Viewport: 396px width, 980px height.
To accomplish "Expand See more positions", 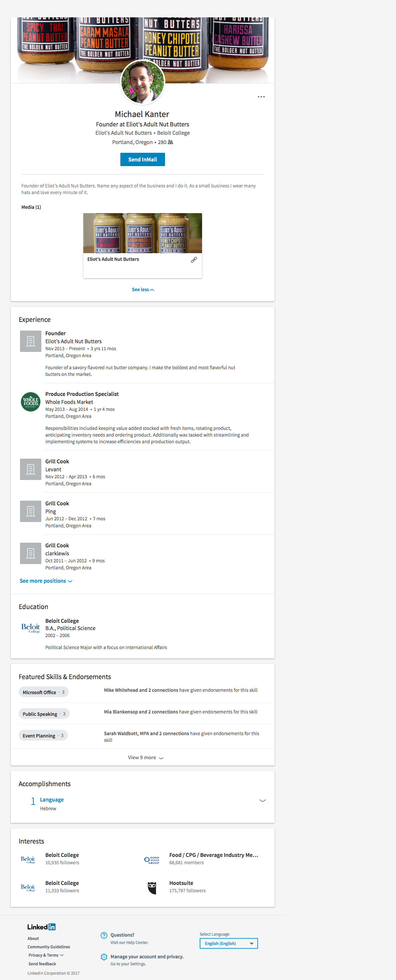I will coord(46,581).
